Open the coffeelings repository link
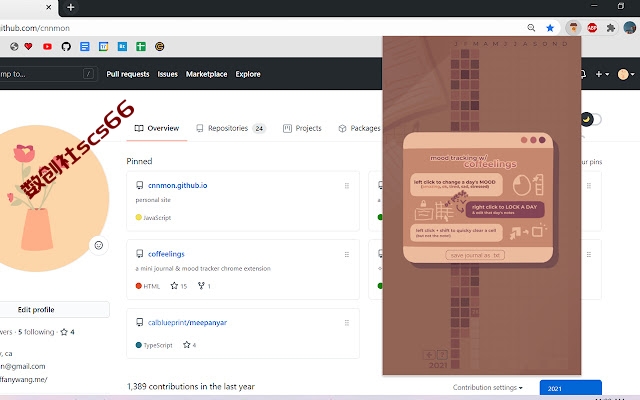Image resolution: width=640 pixels, height=400 pixels. tap(166, 254)
